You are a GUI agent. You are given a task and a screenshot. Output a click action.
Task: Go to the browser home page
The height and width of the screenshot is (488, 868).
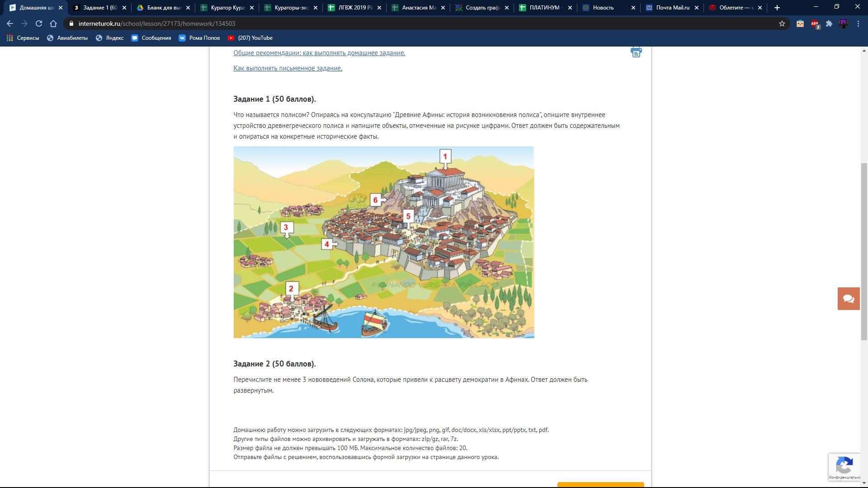[x=53, y=23]
